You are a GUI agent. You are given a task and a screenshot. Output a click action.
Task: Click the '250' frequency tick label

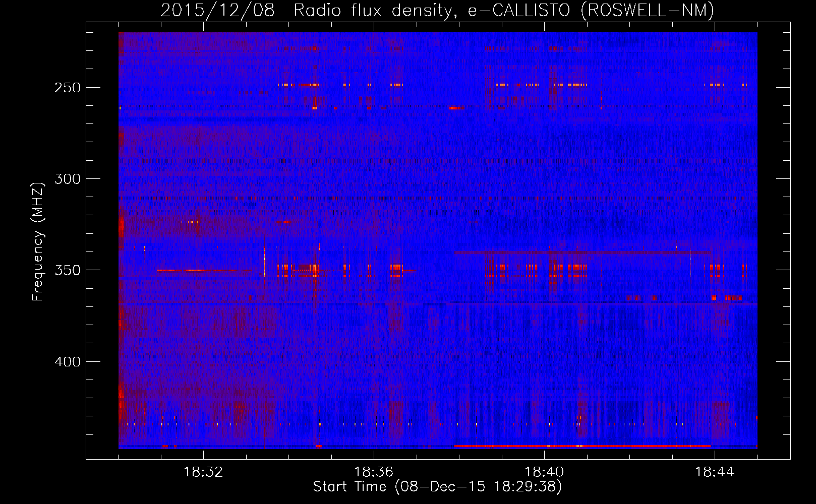coord(68,88)
